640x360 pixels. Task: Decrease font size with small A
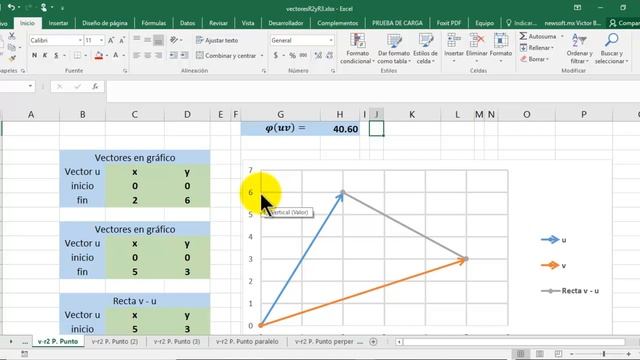tap(122, 40)
